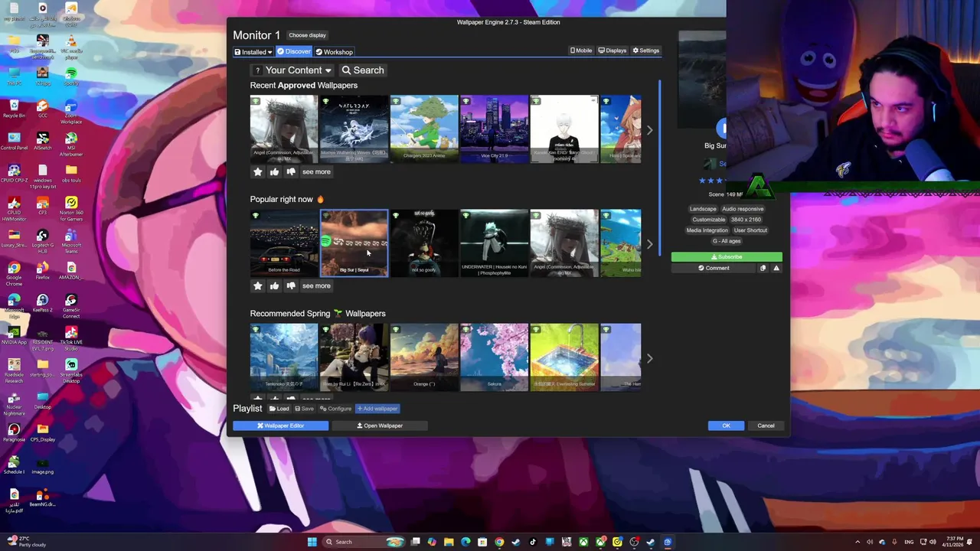Image resolution: width=980 pixels, height=551 pixels.
Task: Click the copy icon beside Comment
Action: (763, 269)
